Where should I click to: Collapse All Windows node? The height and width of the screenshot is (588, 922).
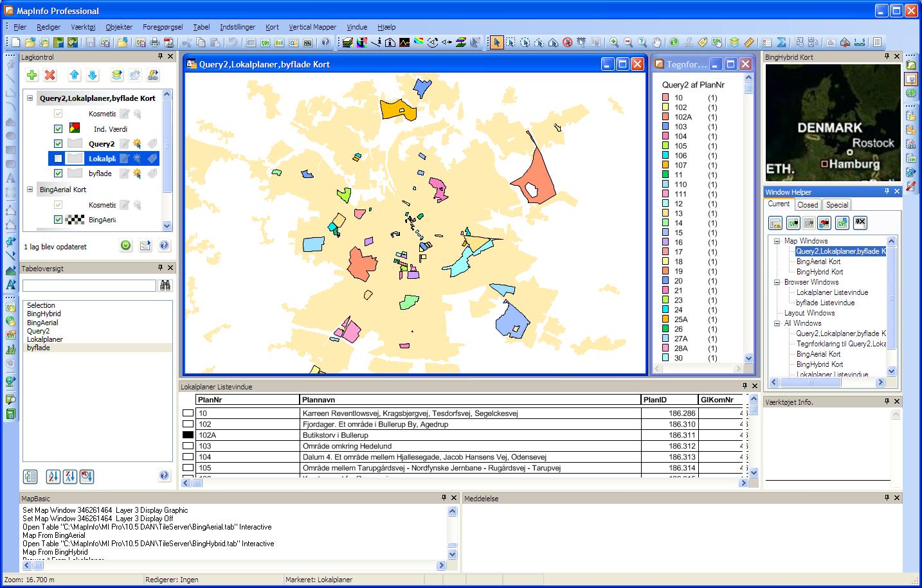[777, 323]
